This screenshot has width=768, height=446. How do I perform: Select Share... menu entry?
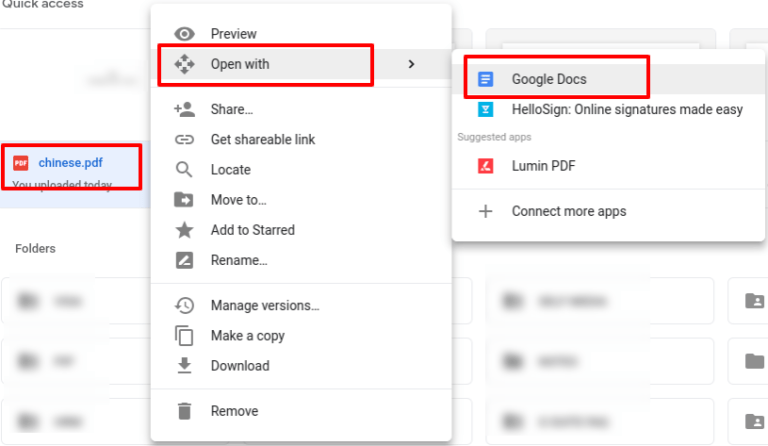pyautogui.click(x=301, y=109)
